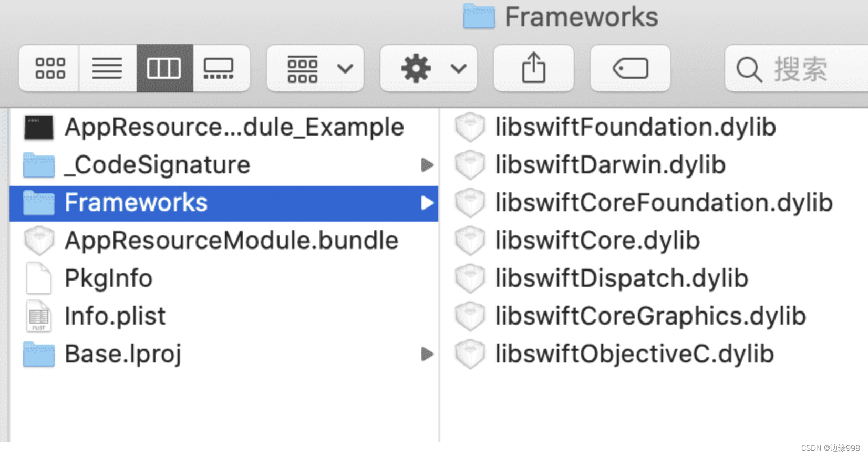868x457 pixels.
Task: Click the PkgInfo document icon
Action: click(x=39, y=278)
